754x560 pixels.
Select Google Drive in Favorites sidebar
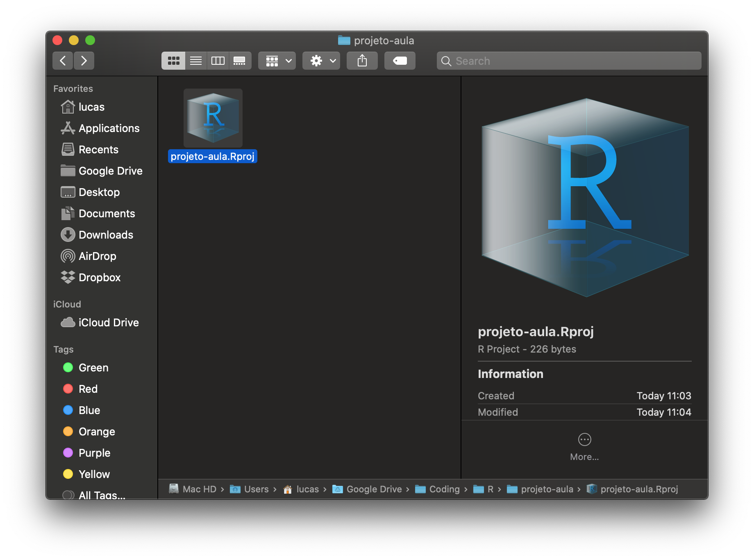110,171
